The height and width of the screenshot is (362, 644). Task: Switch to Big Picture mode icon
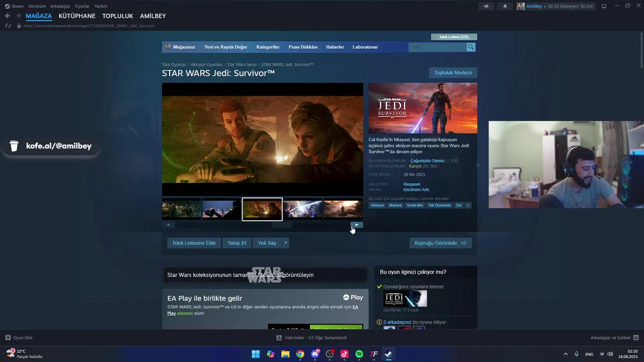click(604, 6)
